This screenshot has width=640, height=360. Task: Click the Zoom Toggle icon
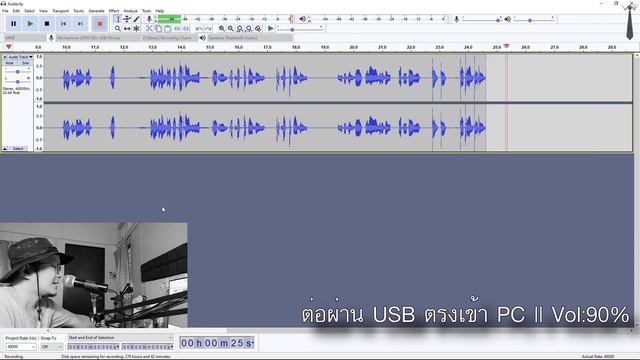tap(258, 29)
